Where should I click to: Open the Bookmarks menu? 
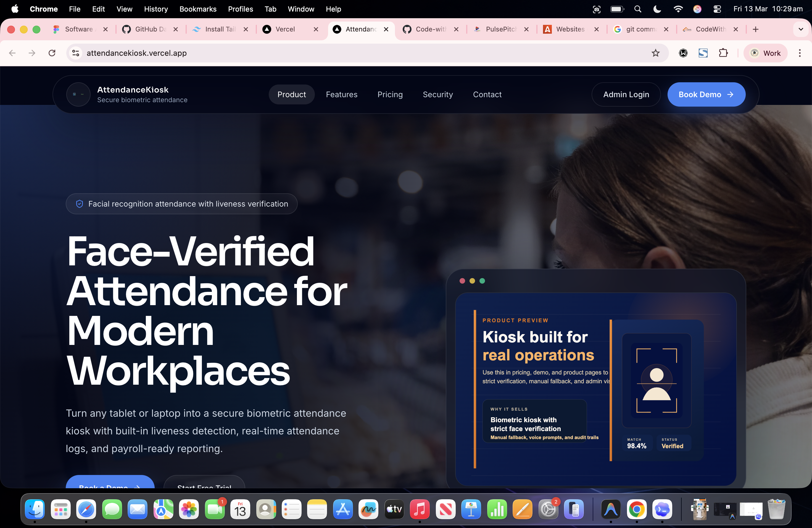(x=198, y=9)
